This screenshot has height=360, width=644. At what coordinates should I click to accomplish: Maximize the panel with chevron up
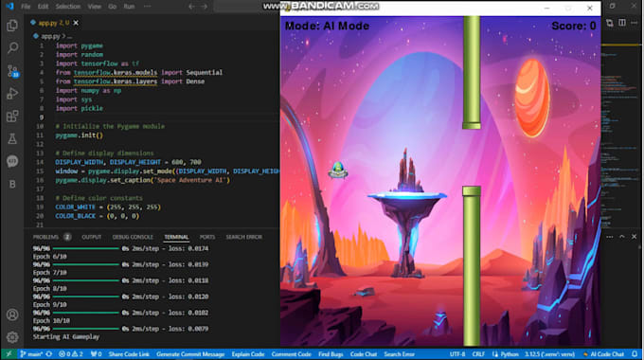click(x=622, y=237)
